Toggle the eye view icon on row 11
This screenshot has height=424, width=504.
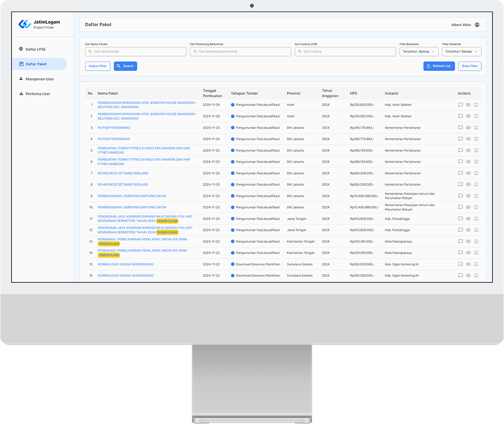click(468, 219)
